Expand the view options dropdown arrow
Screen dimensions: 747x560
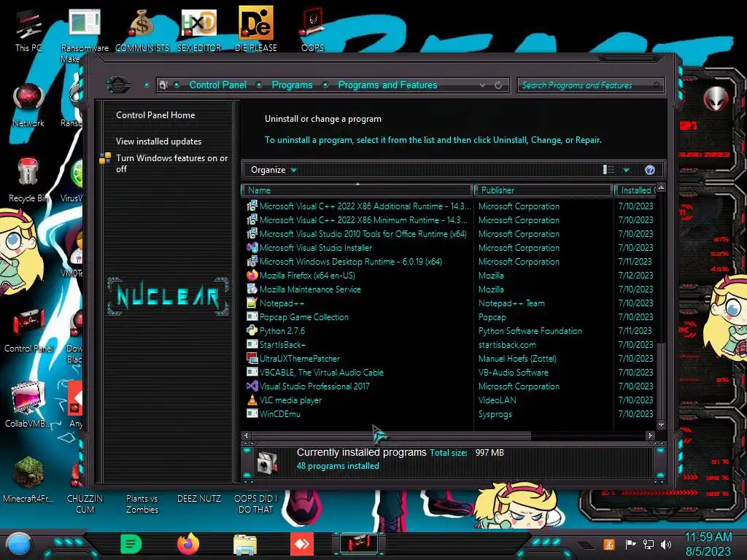[627, 170]
